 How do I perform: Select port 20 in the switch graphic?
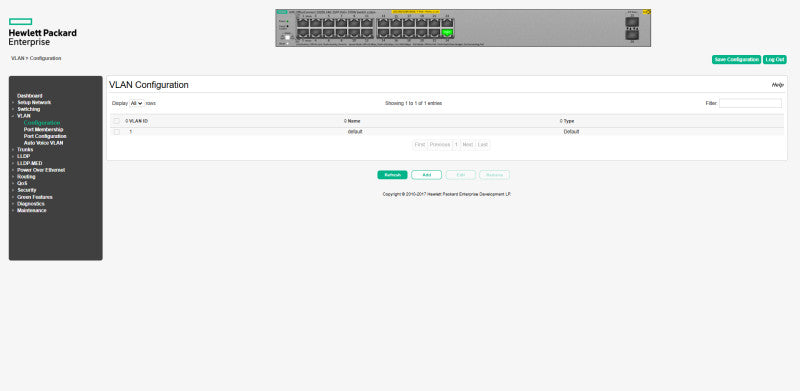[x=421, y=33]
